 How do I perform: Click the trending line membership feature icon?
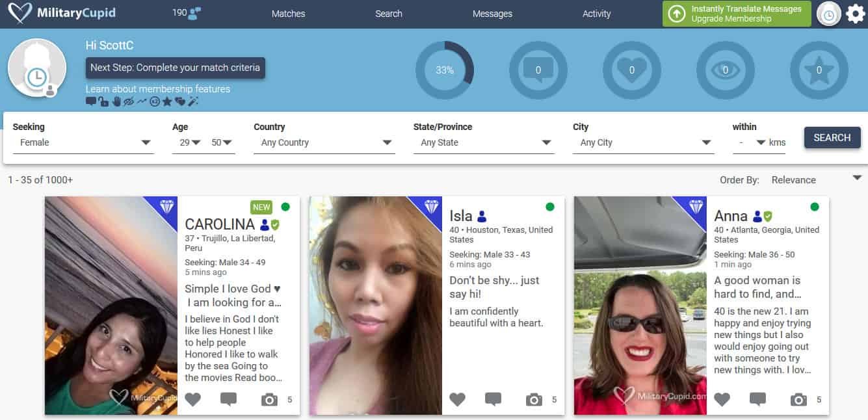[142, 101]
